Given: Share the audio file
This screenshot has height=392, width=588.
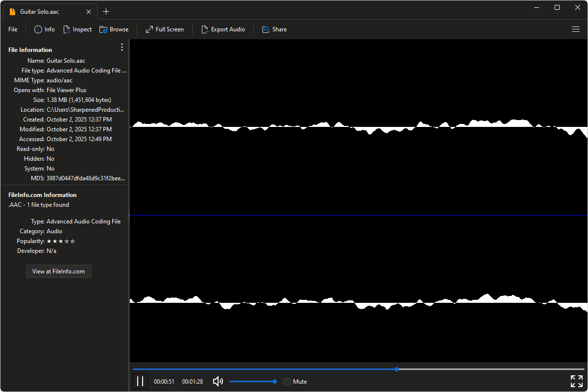Looking at the screenshot, I should pos(266,29).
